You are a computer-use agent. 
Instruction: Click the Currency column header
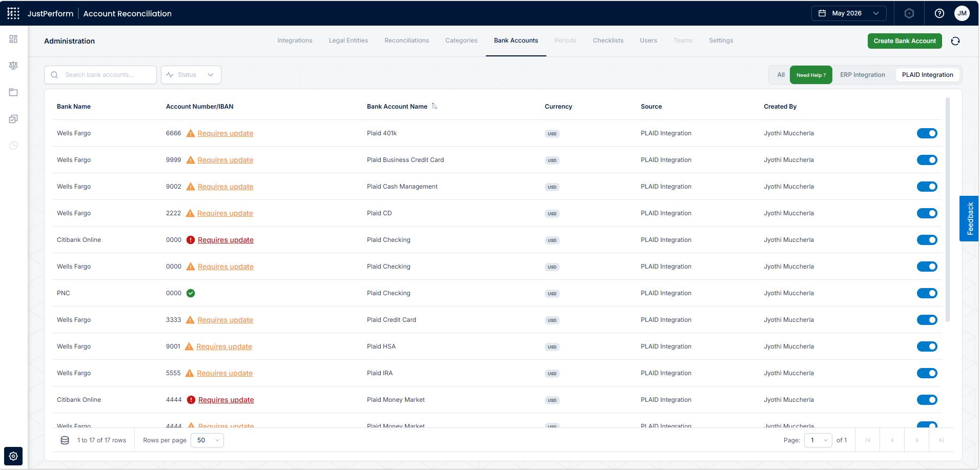point(558,107)
